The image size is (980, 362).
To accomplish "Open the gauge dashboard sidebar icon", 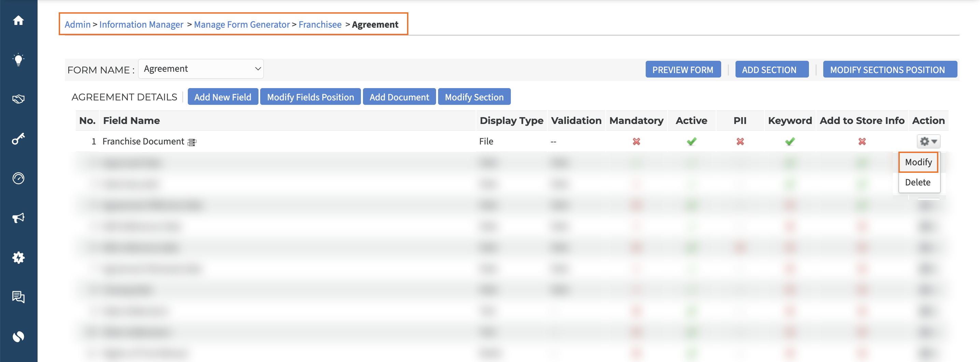I will point(18,178).
